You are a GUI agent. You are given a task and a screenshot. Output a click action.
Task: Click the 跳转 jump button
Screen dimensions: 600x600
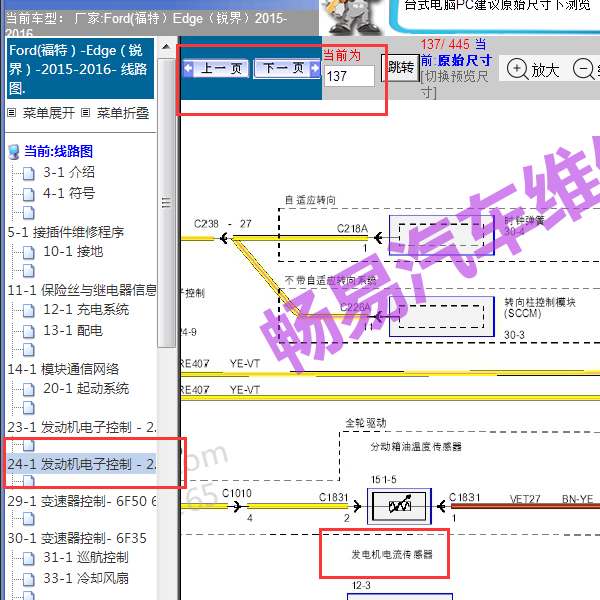(401, 68)
